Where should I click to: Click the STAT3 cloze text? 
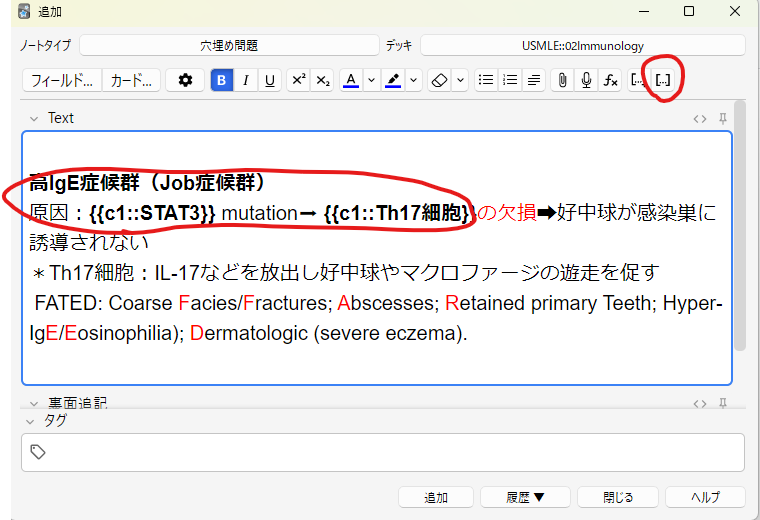pyautogui.click(x=152, y=213)
